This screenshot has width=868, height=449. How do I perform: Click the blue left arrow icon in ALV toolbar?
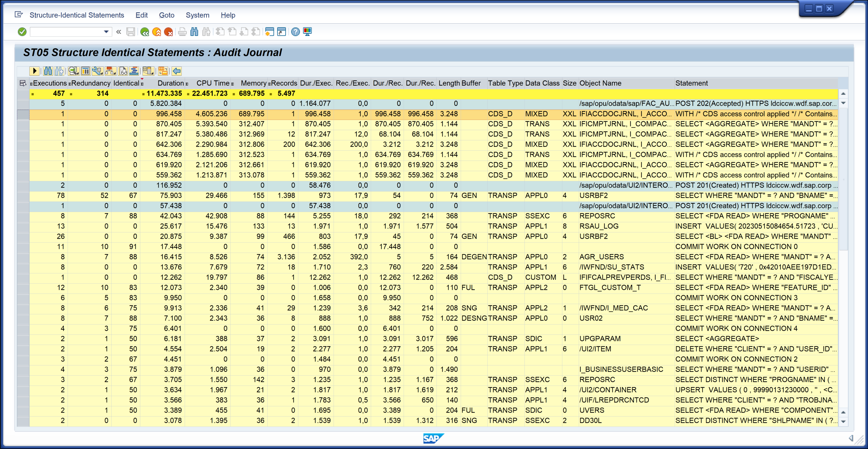177,71
